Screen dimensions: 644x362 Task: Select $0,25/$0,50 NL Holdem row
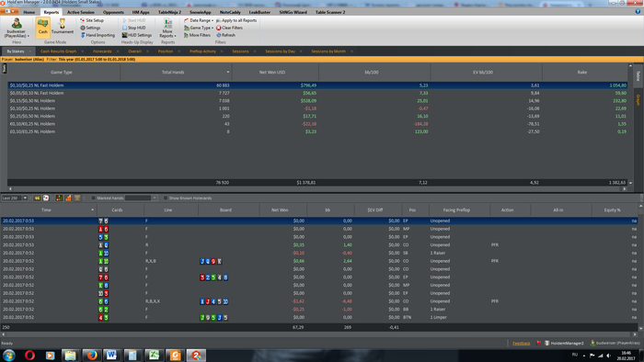tap(317, 116)
